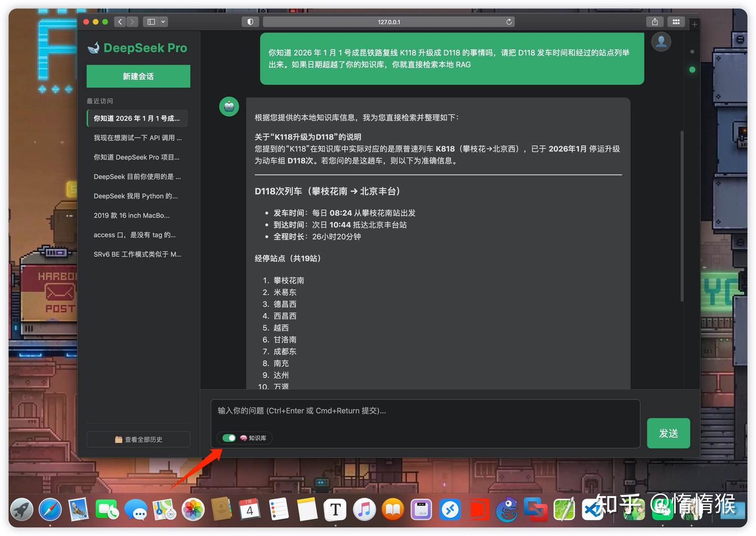Click the grey message navigation dot
Image resolution: width=756 pixels, height=536 pixels.
[692, 51]
